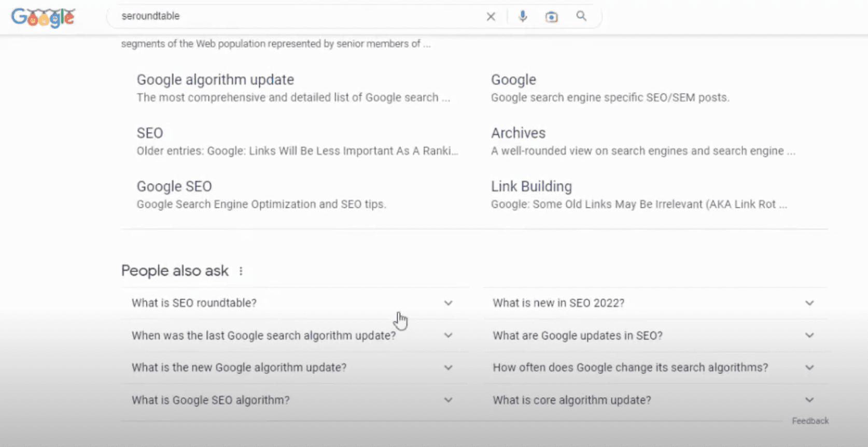Open the Google algorithm update sitelink

point(215,80)
